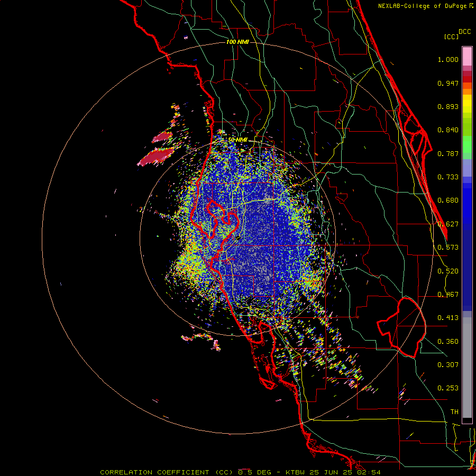Click the 0.573 scale value
The width and height of the screenshot is (476, 476).
click(448, 248)
